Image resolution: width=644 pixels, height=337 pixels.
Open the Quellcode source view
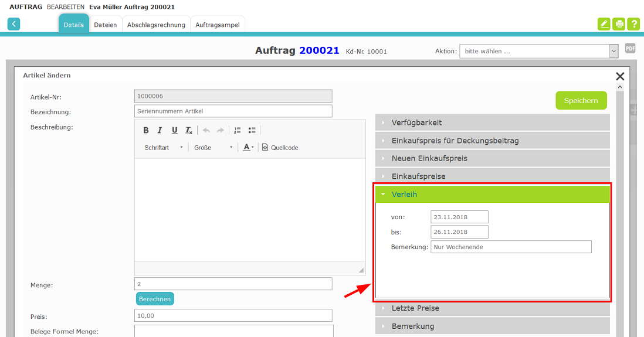(280, 148)
